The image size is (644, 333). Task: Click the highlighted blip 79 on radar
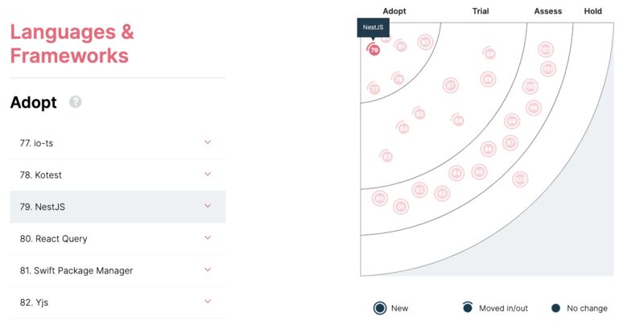click(374, 50)
